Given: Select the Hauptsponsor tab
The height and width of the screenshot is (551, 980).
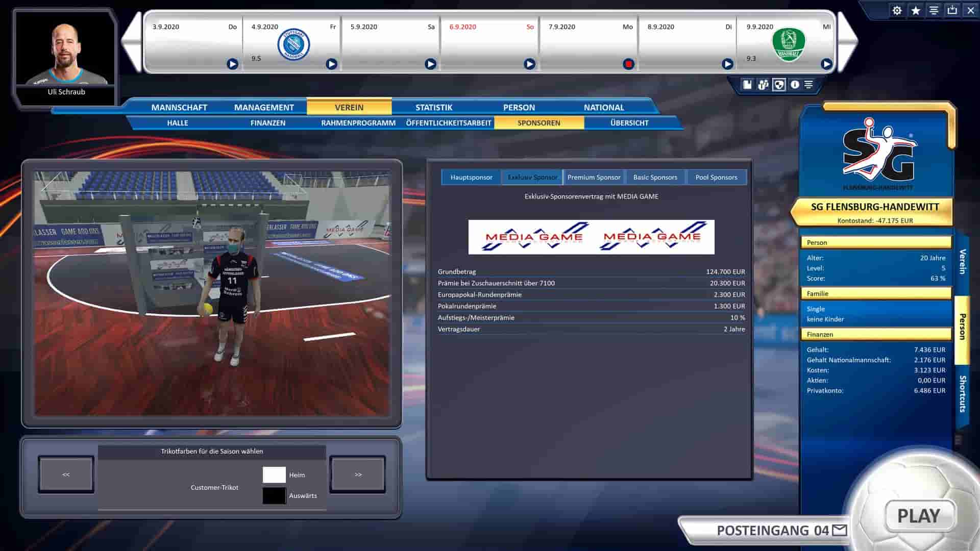Looking at the screenshot, I should click(471, 177).
